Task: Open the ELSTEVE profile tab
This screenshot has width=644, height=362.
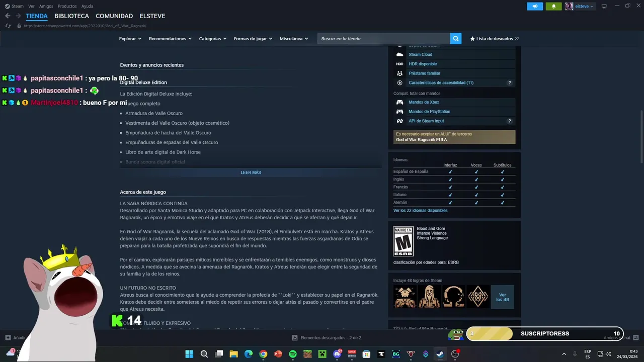Action: (152, 16)
